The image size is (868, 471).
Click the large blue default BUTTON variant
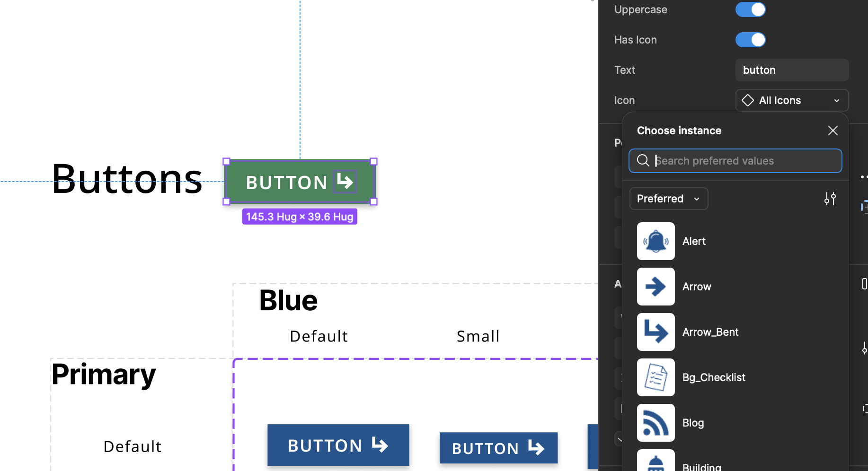pos(338,445)
